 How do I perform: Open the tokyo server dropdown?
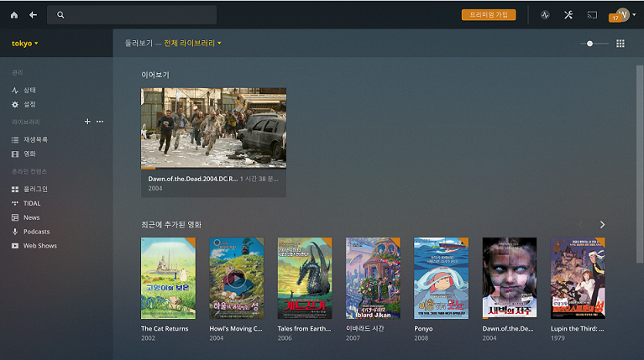coord(24,44)
